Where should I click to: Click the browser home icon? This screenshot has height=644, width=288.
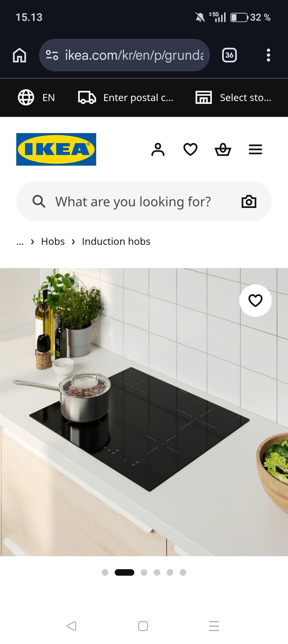19,55
